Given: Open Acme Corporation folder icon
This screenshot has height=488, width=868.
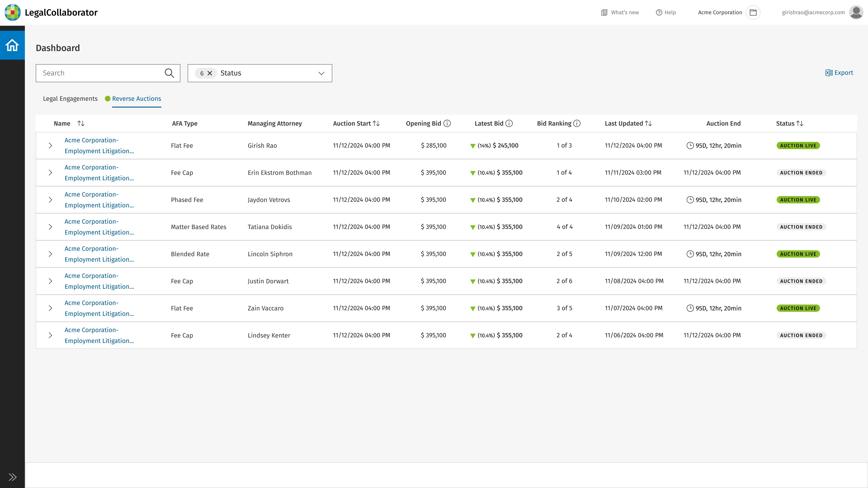Looking at the screenshot, I should (753, 12).
